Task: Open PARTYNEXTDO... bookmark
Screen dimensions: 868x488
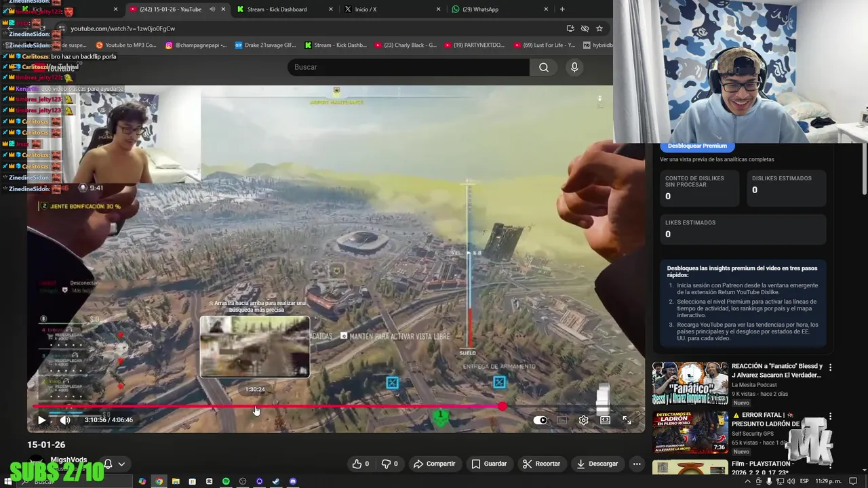Action: pyautogui.click(x=475, y=45)
